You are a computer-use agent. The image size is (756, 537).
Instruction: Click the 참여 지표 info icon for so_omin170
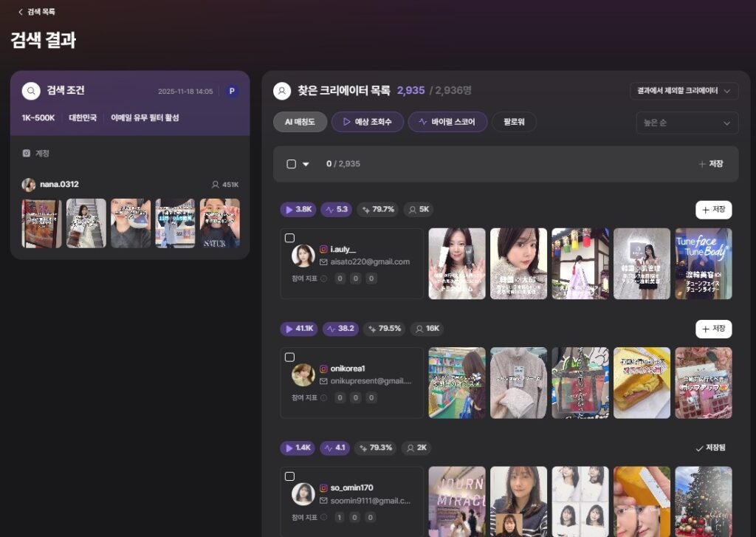pos(323,519)
